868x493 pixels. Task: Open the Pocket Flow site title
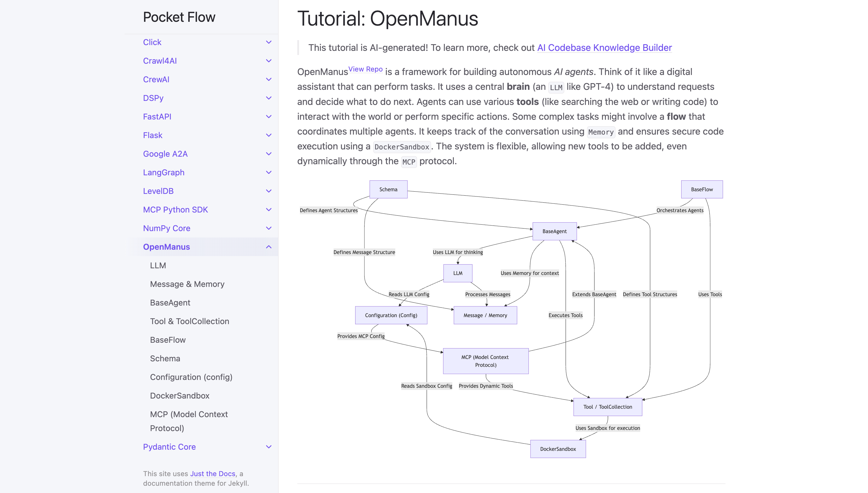179,17
